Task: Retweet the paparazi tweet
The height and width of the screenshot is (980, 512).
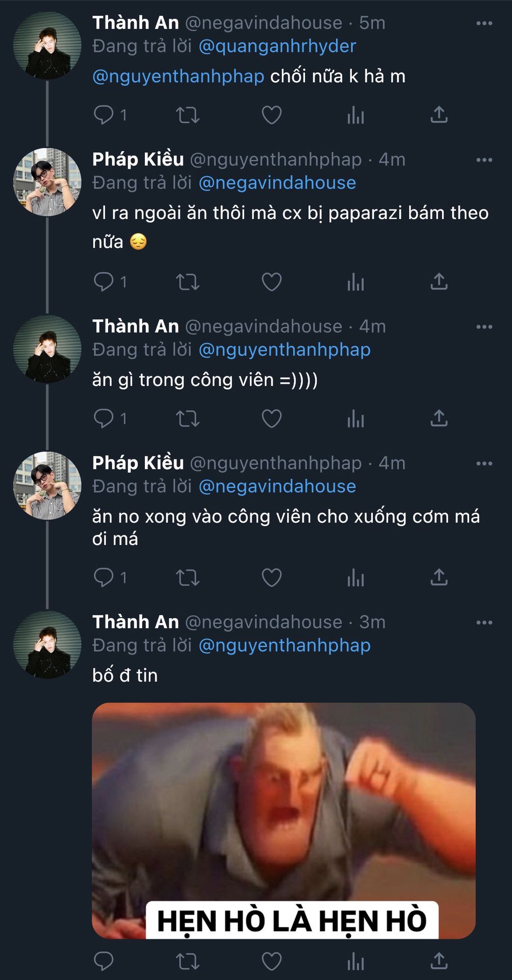Action: (187, 282)
